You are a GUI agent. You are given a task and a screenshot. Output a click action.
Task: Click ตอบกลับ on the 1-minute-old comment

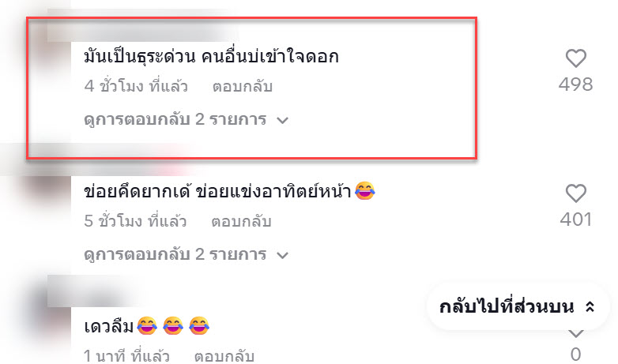(x=224, y=355)
